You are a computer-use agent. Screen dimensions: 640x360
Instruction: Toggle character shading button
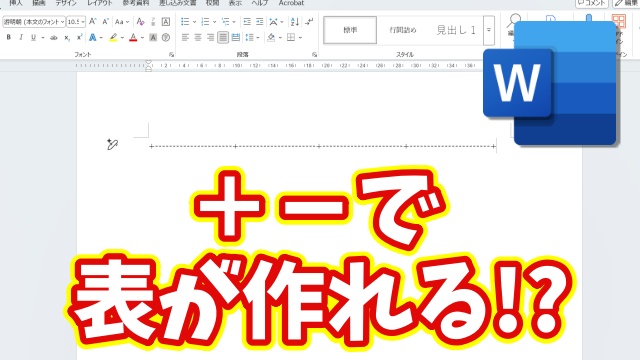click(153, 38)
